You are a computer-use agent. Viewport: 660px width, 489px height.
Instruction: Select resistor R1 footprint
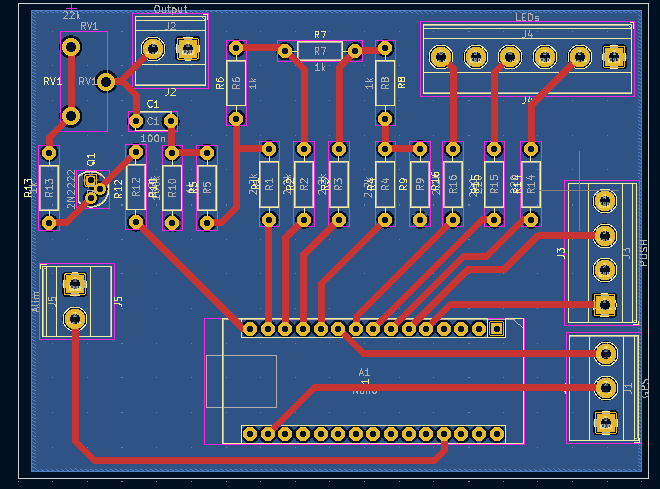tap(269, 184)
